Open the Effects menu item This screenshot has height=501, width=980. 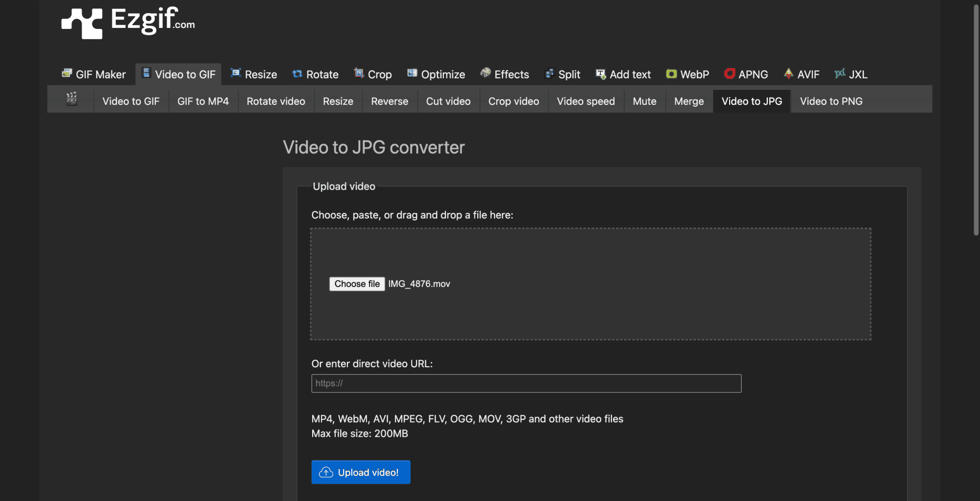[x=505, y=75]
